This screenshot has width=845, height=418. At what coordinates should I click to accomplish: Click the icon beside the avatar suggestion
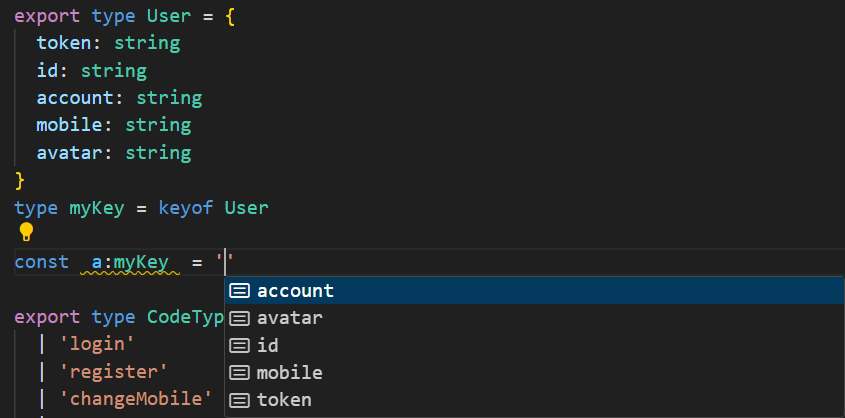[239, 318]
